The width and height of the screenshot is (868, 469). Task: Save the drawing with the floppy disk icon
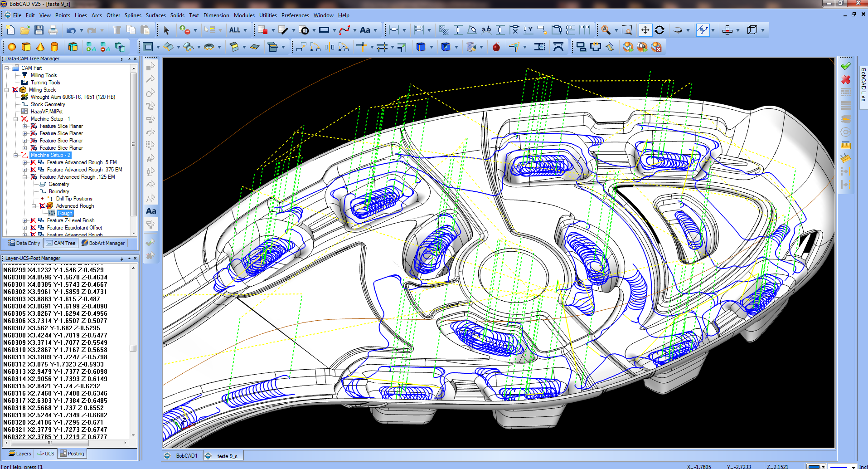[39, 30]
